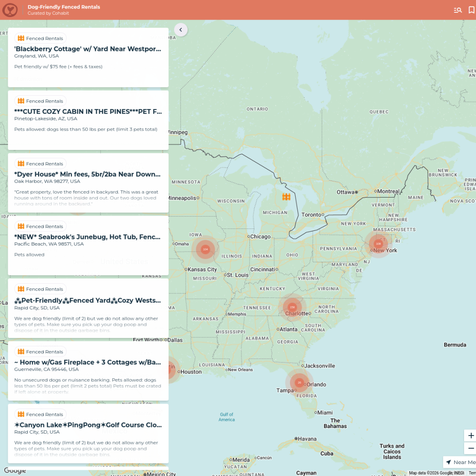Open the Guerneville Gas Fireplace home listing
Viewport: 476px width, 476px height.
point(88,371)
